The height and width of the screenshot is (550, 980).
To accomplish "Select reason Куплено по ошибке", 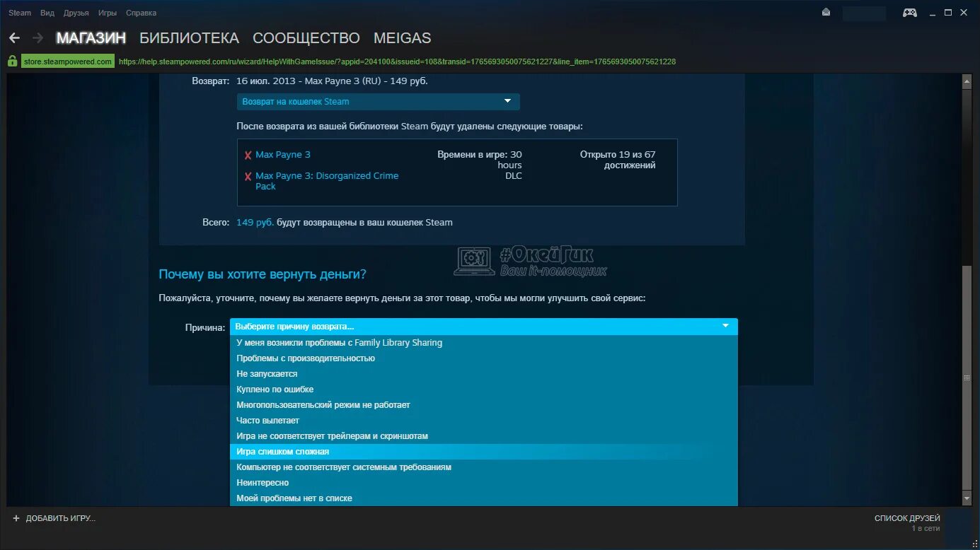I will (x=483, y=390).
